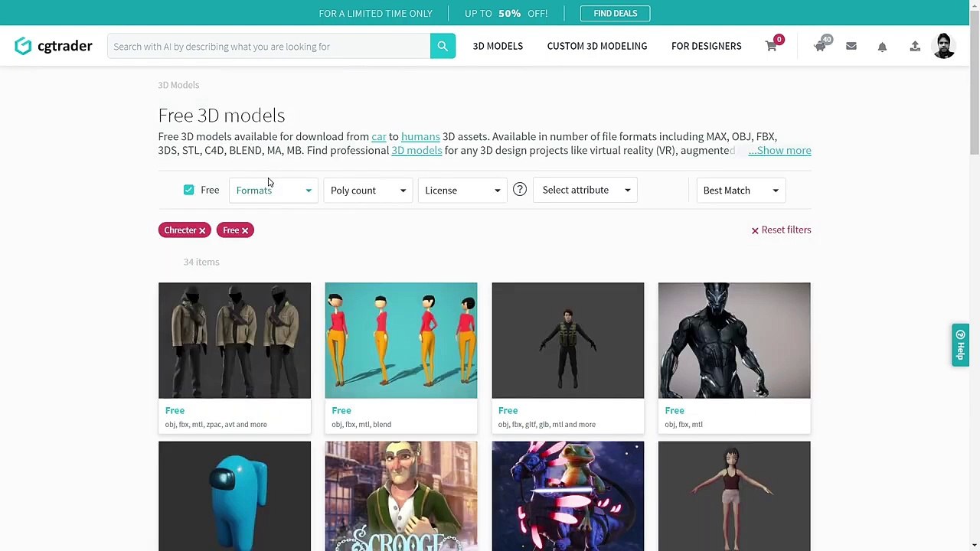The height and width of the screenshot is (551, 980).
Task: Open the user profile avatar
Action: 944,46
